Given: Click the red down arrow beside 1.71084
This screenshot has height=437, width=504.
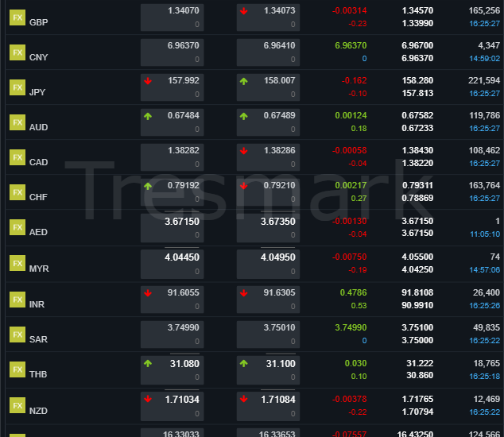Looking at the screenshot, I should click(x=243, y=399).
